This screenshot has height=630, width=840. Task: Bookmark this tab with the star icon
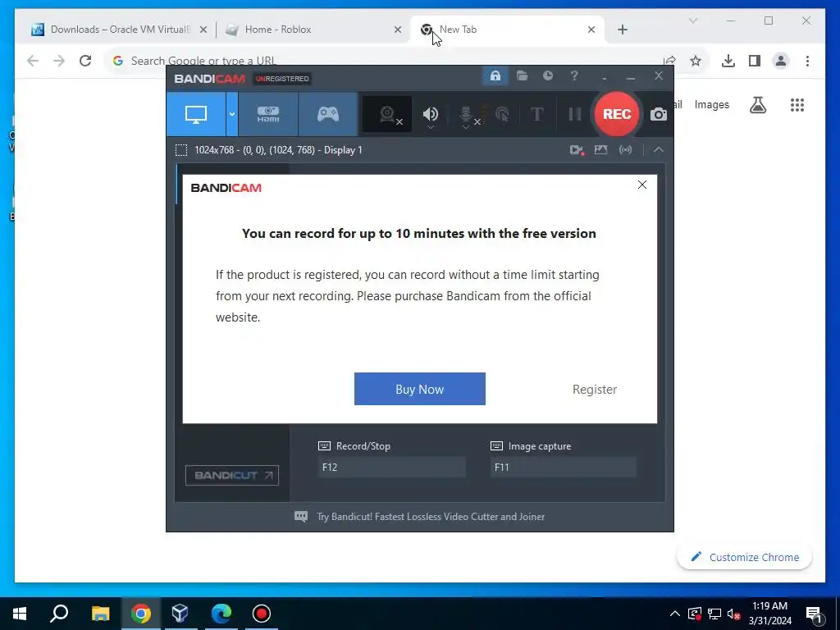pos(696,61)
